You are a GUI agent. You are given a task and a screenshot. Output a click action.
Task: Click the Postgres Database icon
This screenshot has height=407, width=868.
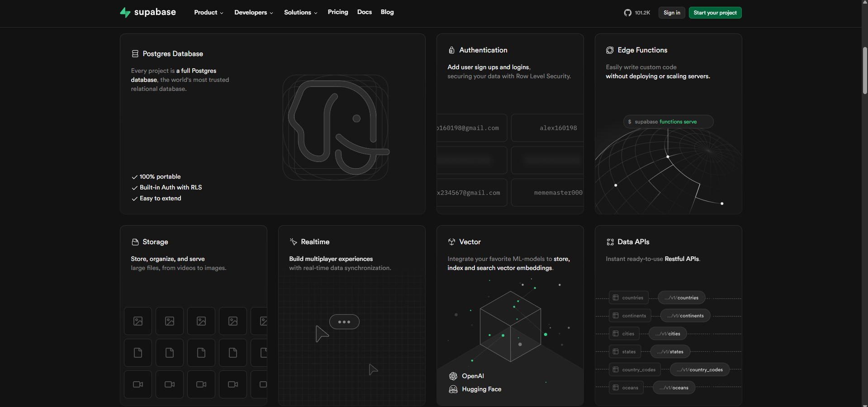tap(135, 54)
